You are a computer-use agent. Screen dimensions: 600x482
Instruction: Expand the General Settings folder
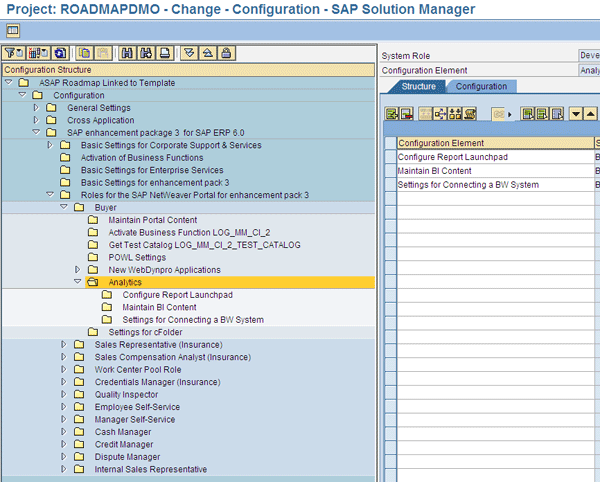[x=36, y=107]
